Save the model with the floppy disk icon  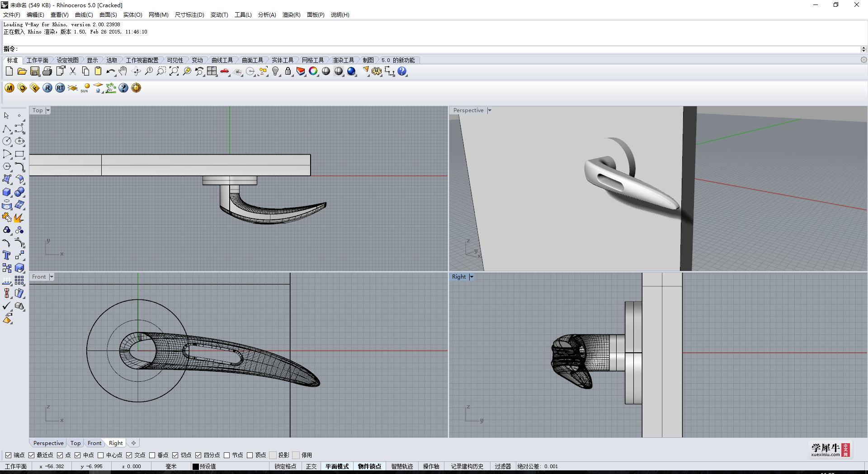(x=34, y=71)
